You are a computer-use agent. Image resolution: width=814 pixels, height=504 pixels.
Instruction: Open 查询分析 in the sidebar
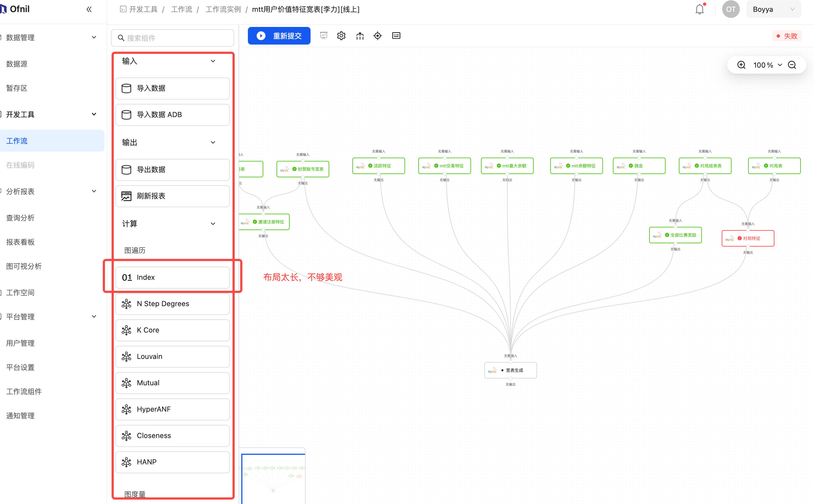click(x=20, y=218)
